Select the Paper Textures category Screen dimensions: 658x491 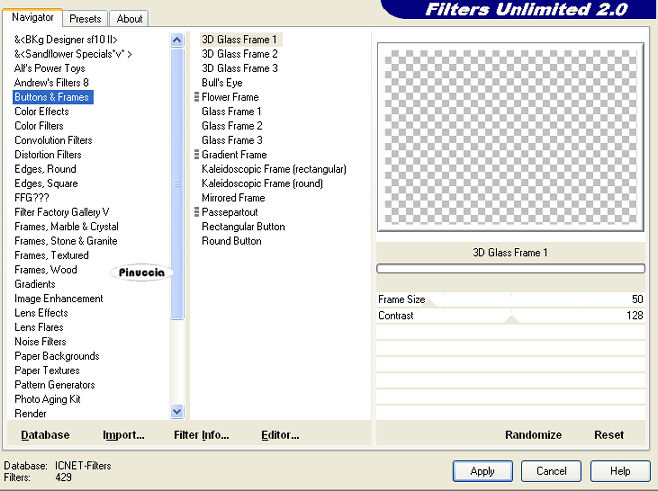pos(47,370)
